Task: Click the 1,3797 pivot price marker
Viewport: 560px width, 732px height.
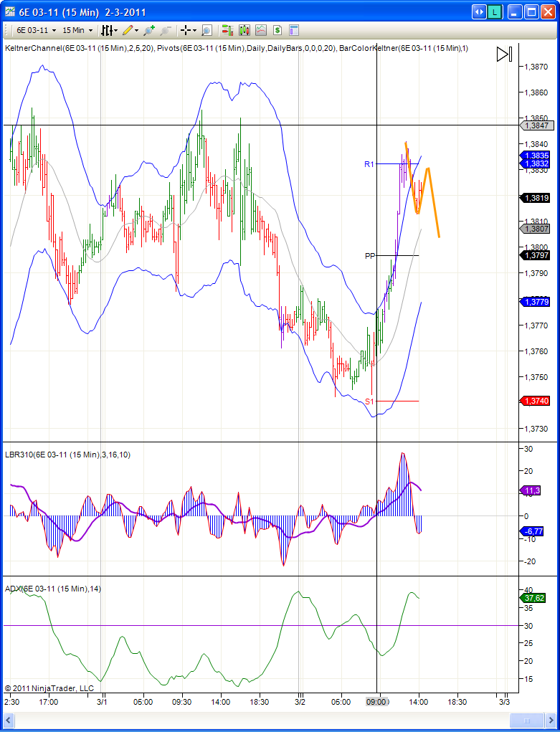Action: pyautogui.click(x=534, y=255)
